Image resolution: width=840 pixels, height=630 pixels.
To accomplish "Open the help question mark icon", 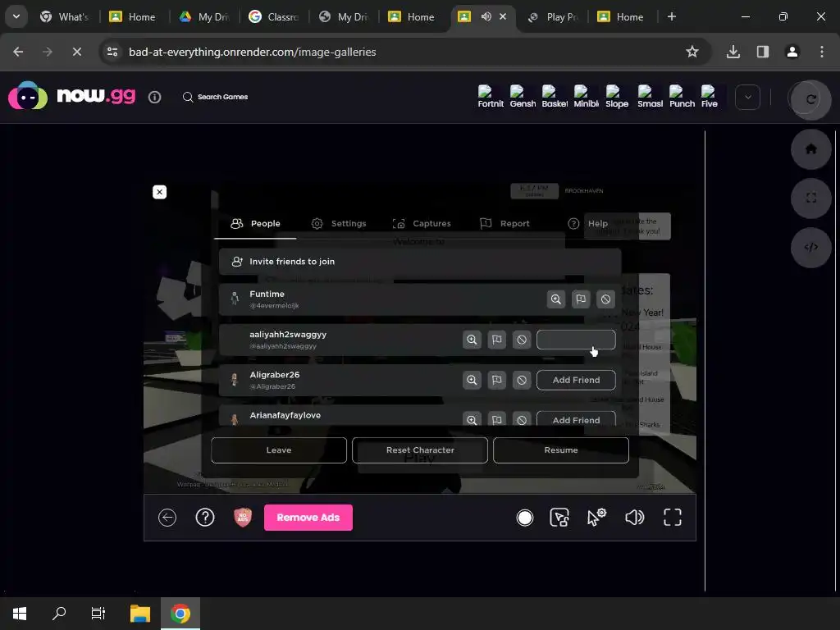I will point(204,518).
